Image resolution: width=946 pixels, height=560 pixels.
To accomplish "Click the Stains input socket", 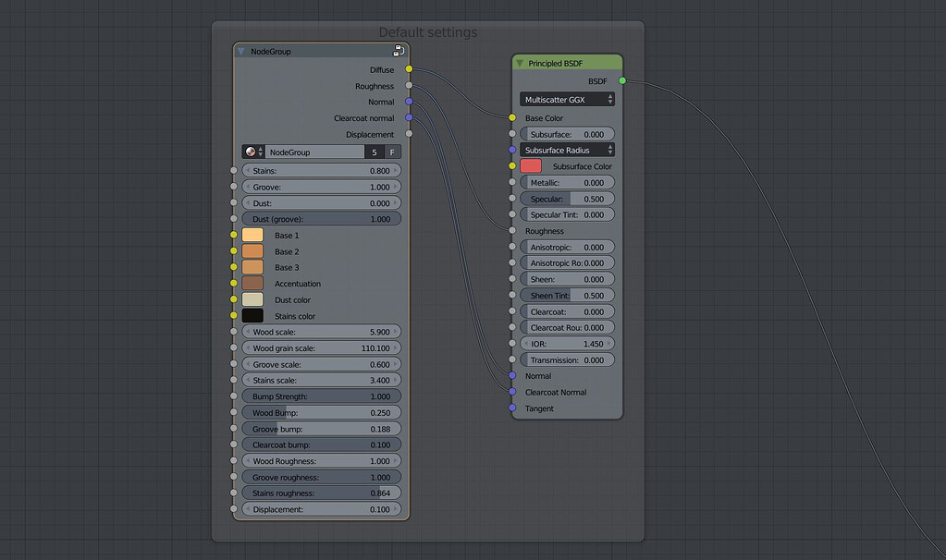I will [x=233, y=170].
